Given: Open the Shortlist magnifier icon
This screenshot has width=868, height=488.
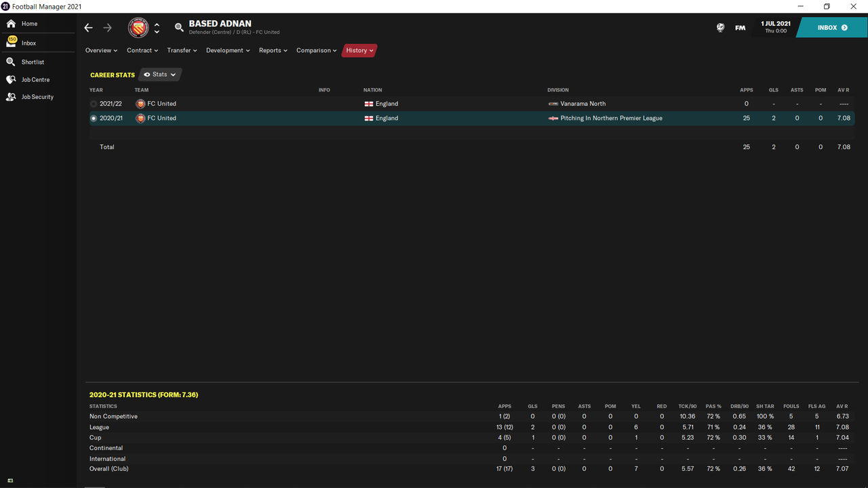Looking at the screenshot, I should pyautogui.click(x=11, y=62).
